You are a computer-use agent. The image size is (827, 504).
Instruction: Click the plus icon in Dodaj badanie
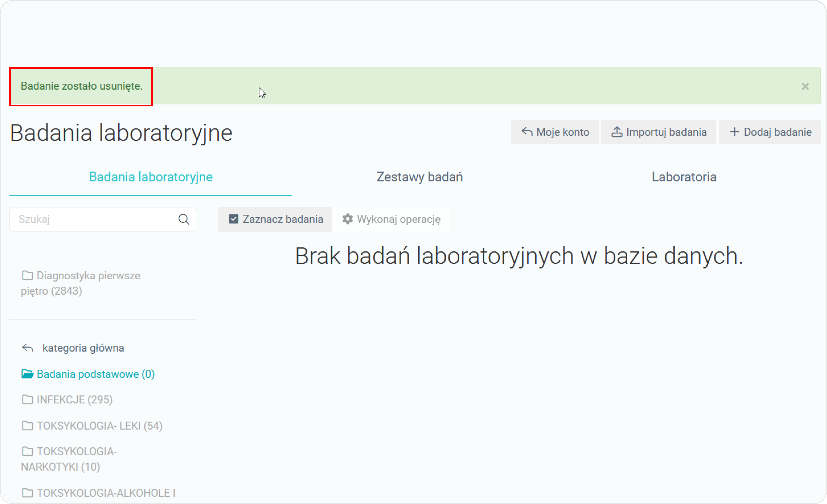click(x=735, y=132)
